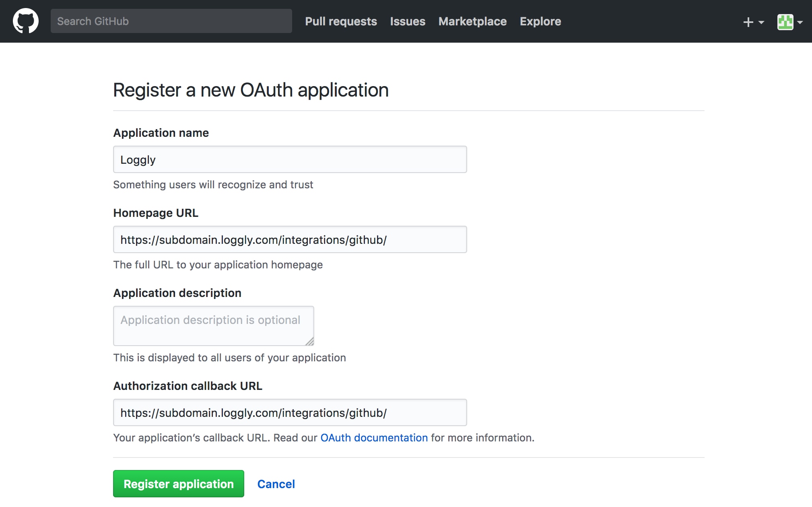
Task: Open the OAuth documentation link
Action: click(x=374, y=438)
